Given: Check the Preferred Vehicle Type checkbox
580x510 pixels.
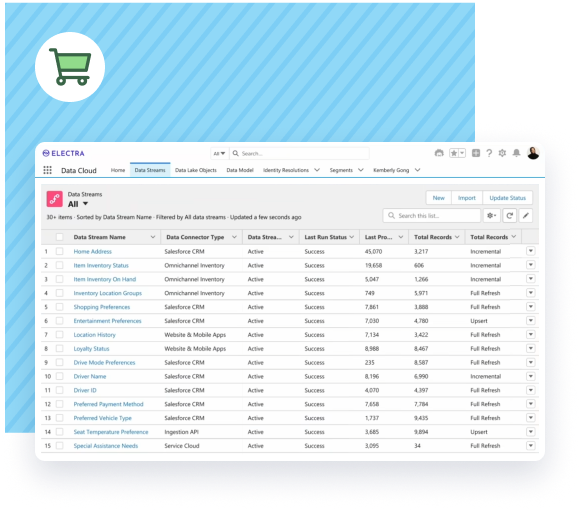Looking at the screenshot, I should coord(59,418).
